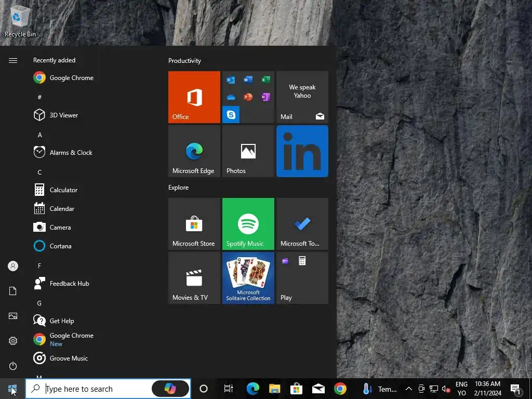
Task: Open the Microsoft To Do tile
Action: 302,224
